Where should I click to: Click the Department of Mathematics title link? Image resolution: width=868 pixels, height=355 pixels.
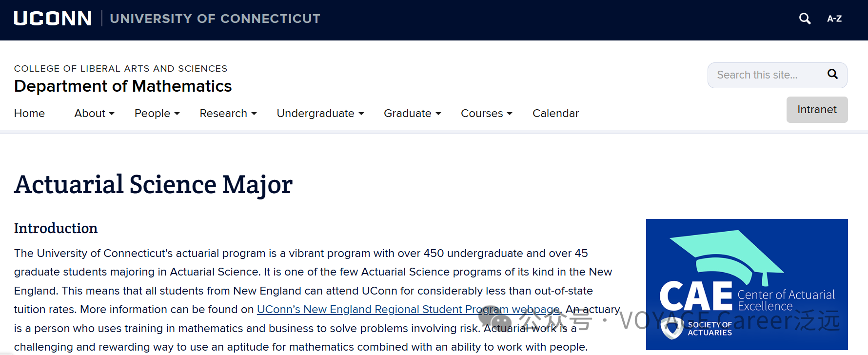[x=123, y=86]
